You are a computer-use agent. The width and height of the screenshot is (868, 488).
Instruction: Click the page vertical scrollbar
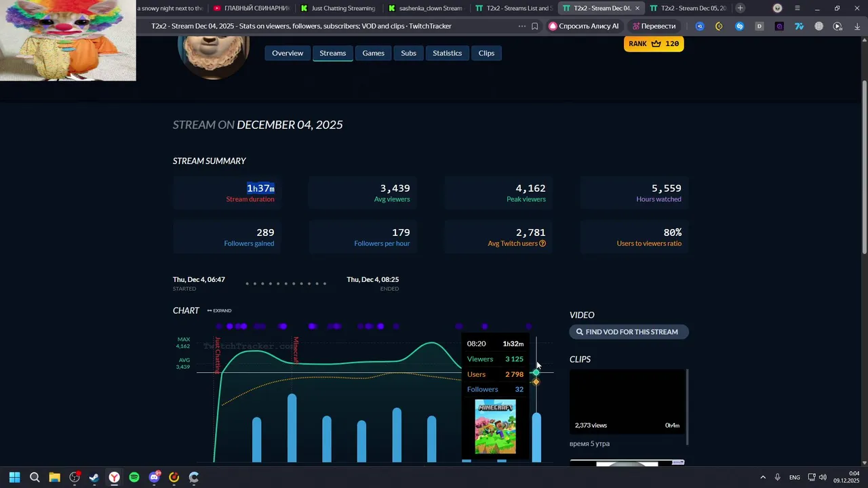click(x=865, y=166)
